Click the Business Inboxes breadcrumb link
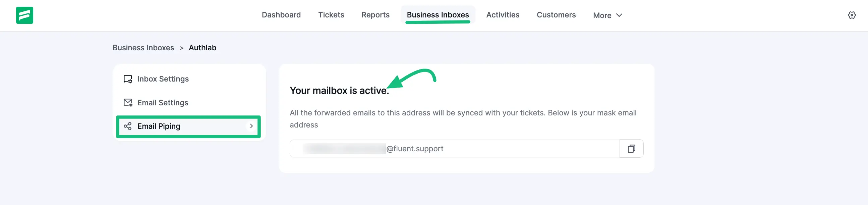 click(x=143, y=48)
